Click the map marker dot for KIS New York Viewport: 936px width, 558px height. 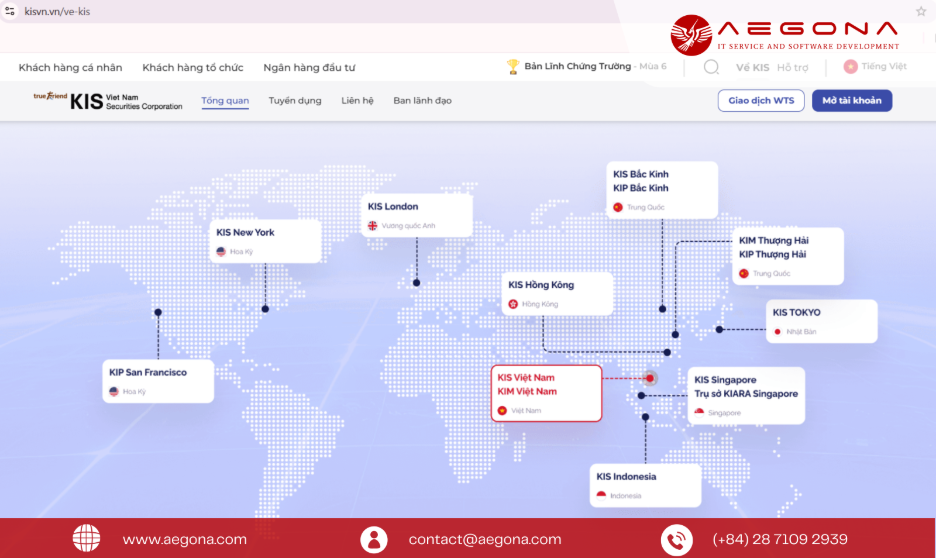265,309
